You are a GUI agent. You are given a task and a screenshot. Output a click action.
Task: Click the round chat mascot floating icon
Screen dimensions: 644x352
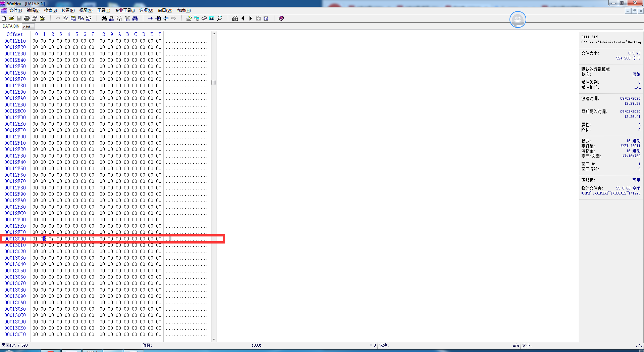518,19
